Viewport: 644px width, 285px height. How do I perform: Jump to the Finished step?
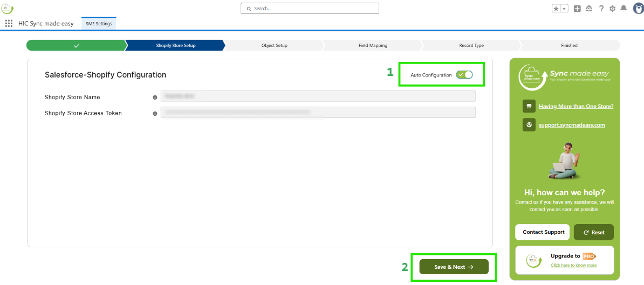point(569,45)
